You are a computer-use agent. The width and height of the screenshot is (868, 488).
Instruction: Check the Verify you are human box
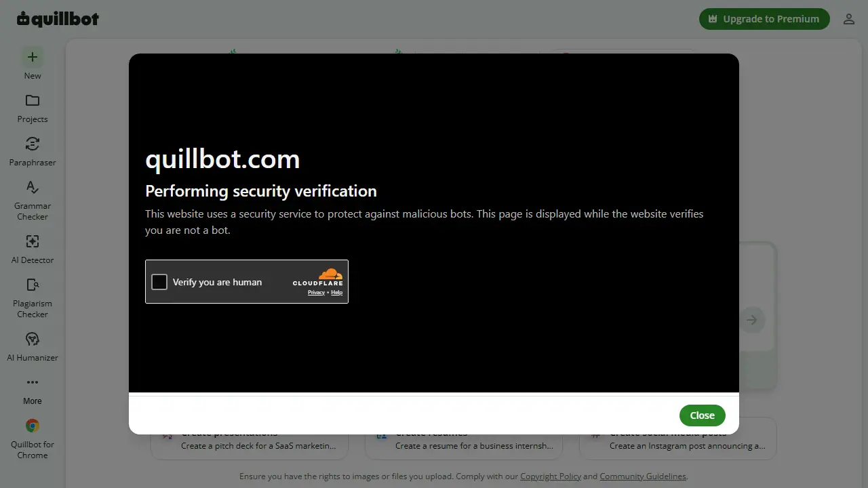[159, 282]
